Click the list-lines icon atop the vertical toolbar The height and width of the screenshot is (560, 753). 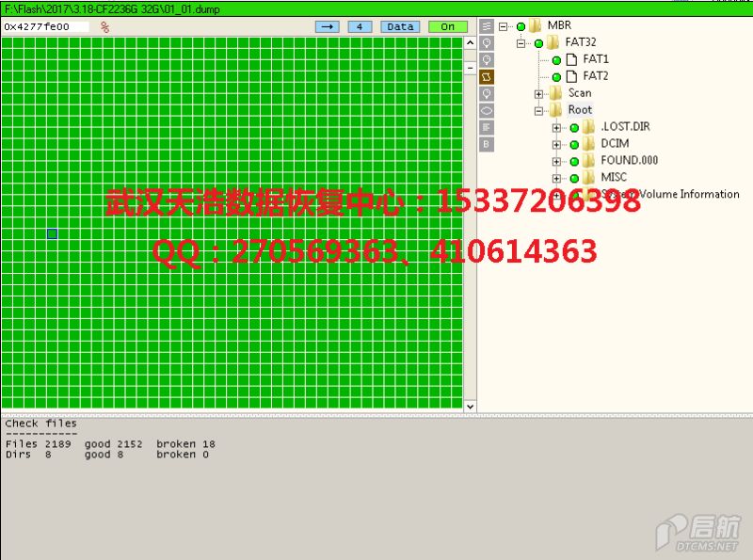tap(487, 26)
